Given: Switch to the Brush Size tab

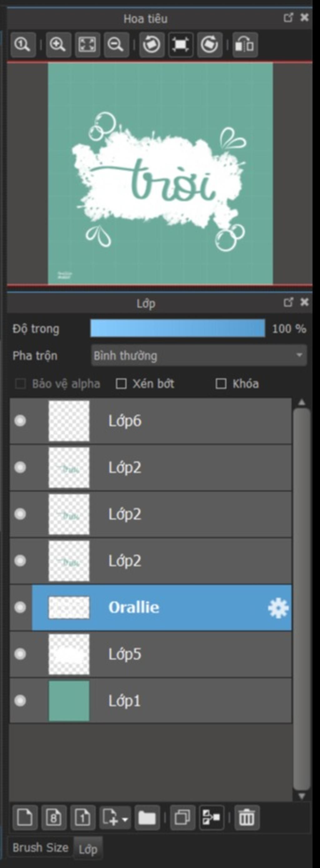Looking at the screenshot, I should (x=40, y=847).
